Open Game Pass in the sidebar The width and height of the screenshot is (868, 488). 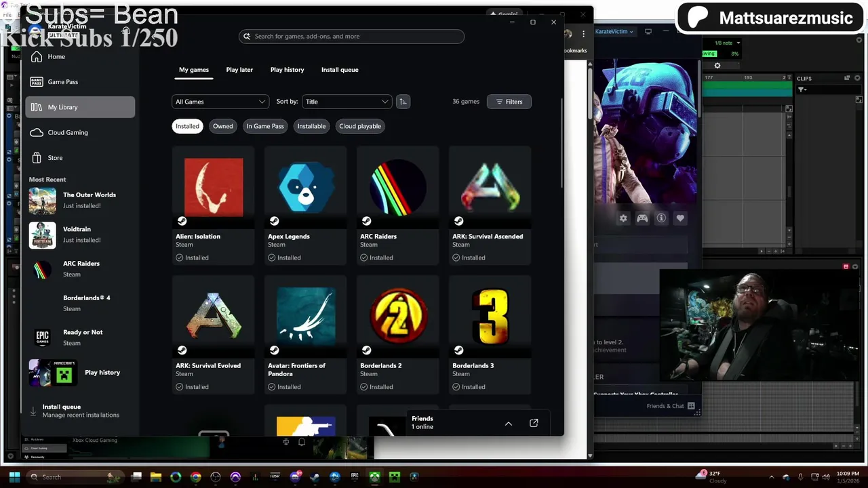[80, 82]
